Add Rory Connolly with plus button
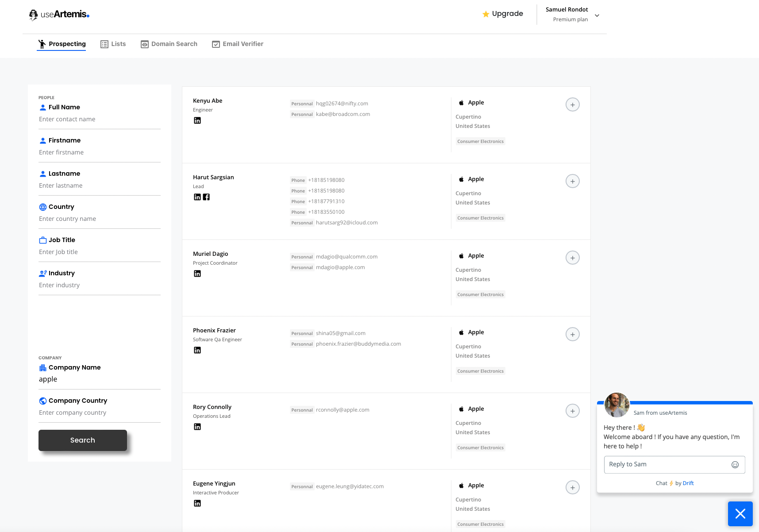Viewport: 759px width, 532px height. click(573, 411)
